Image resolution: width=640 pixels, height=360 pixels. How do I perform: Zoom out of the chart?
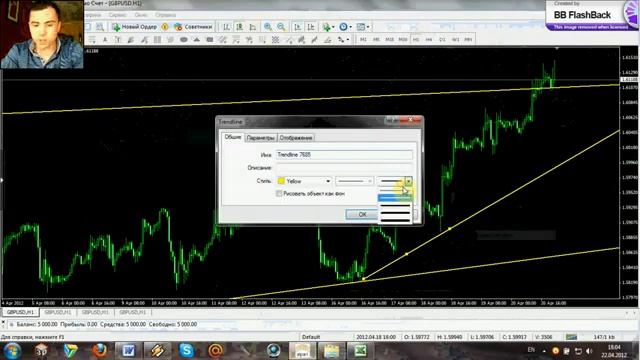281,27
